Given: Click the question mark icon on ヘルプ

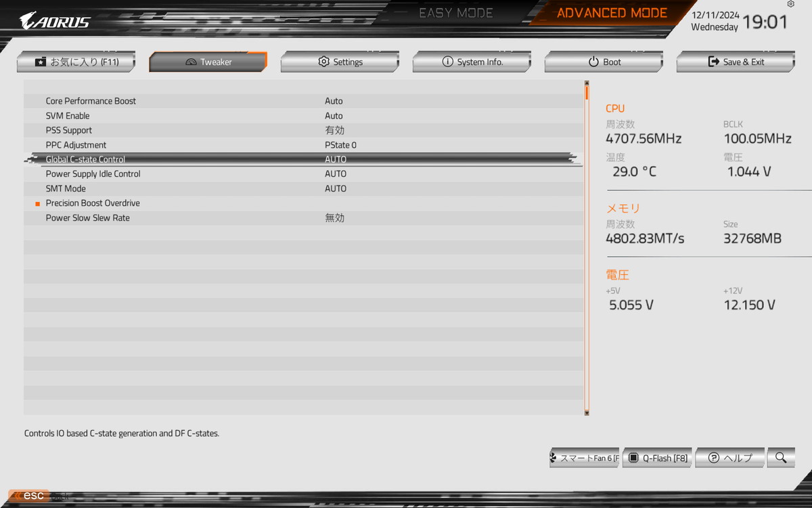Looking at the screenshot, I should (x=713, y=458).
